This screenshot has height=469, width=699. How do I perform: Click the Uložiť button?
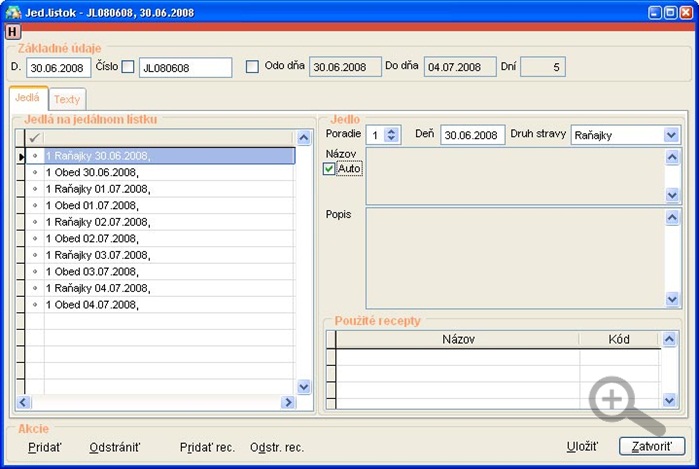click(582, 447)
